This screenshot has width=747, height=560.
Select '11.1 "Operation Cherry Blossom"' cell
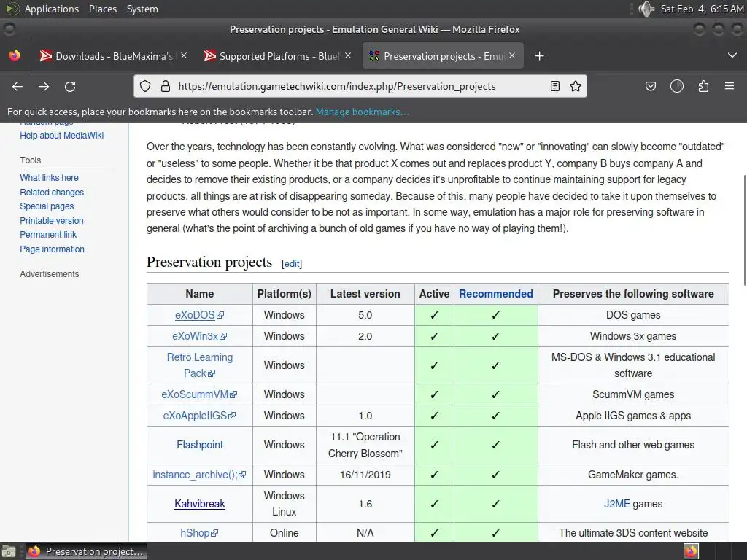coord(365,445)
